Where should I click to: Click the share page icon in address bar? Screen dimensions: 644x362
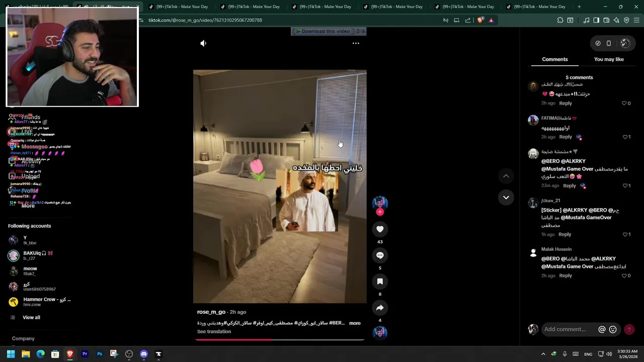point(468,20)
